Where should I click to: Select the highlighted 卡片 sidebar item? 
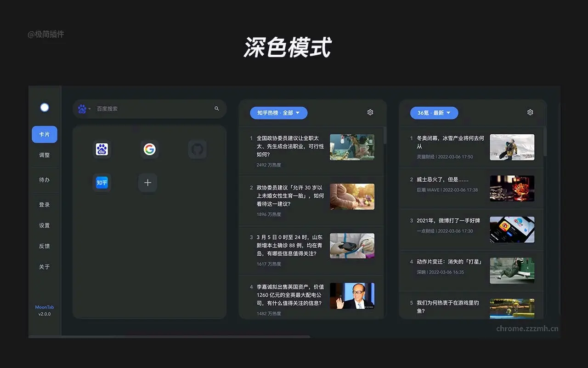[x=44, y=134]
